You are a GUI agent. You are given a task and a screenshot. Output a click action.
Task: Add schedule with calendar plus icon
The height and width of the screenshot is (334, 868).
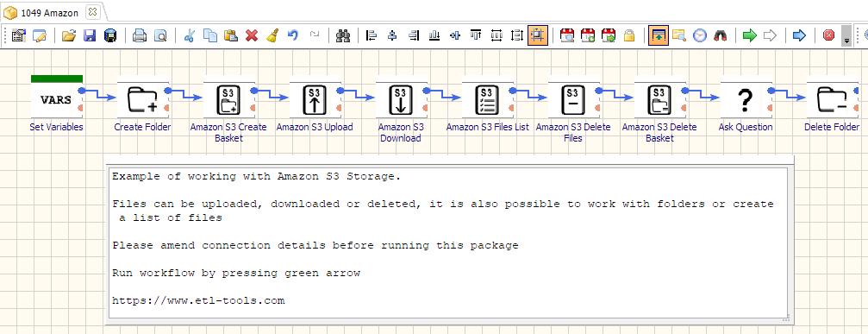[588, 36]
